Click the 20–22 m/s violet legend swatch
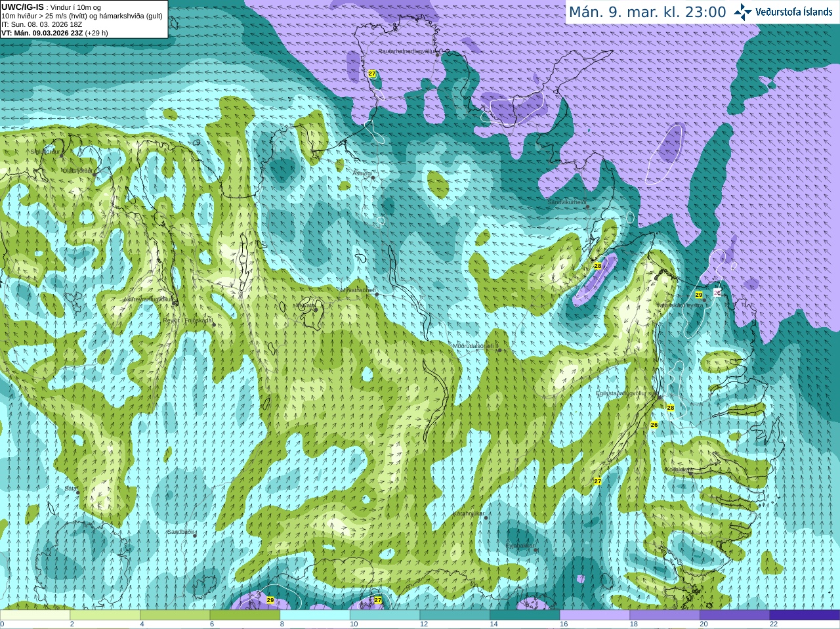 pos(735,615)
